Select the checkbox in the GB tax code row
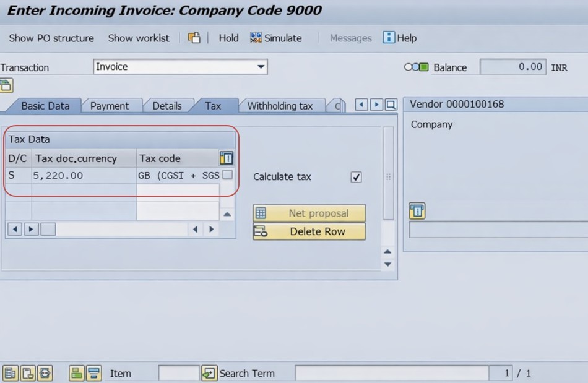The width and height of the screenshot is (588, 383). click(227, 175)
